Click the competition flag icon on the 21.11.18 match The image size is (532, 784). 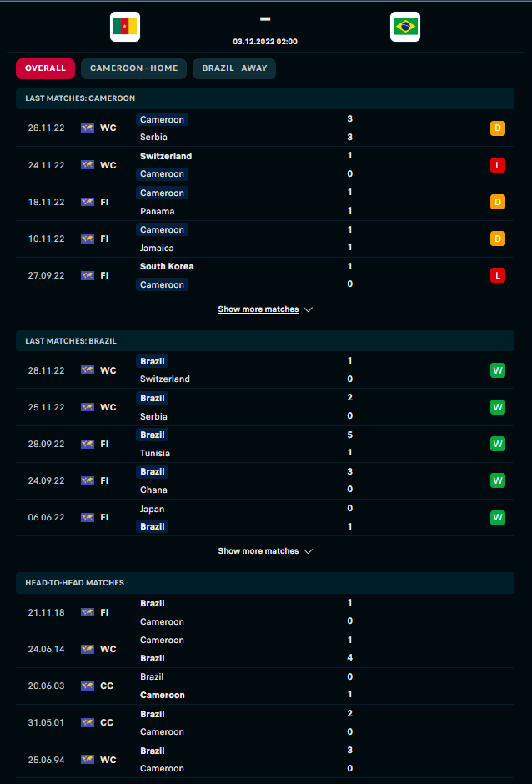tap(88, 612)
